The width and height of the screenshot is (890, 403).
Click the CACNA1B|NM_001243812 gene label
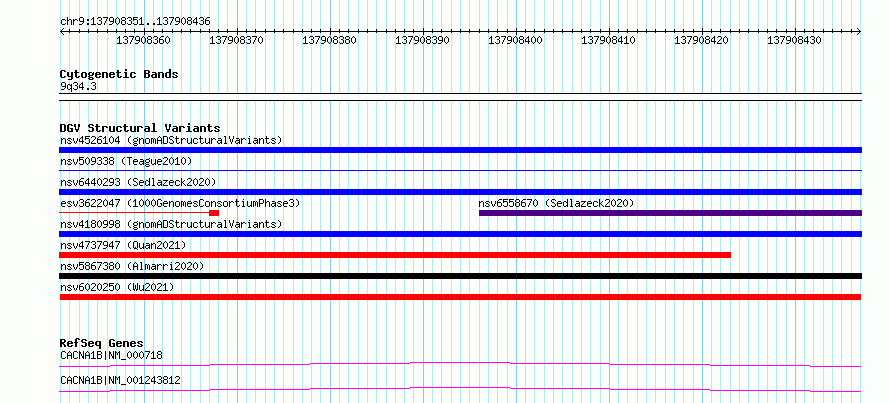click(x=120, y=380)
